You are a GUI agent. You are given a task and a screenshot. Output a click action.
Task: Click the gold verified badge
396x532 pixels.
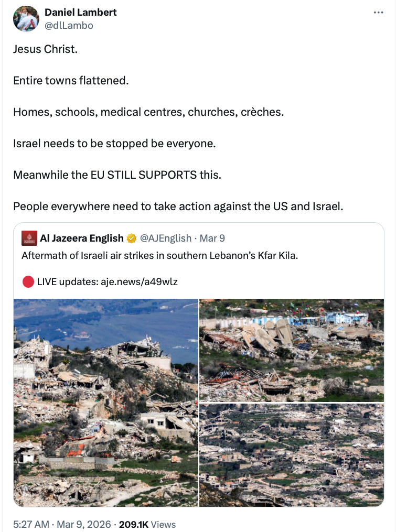point(131,238)
